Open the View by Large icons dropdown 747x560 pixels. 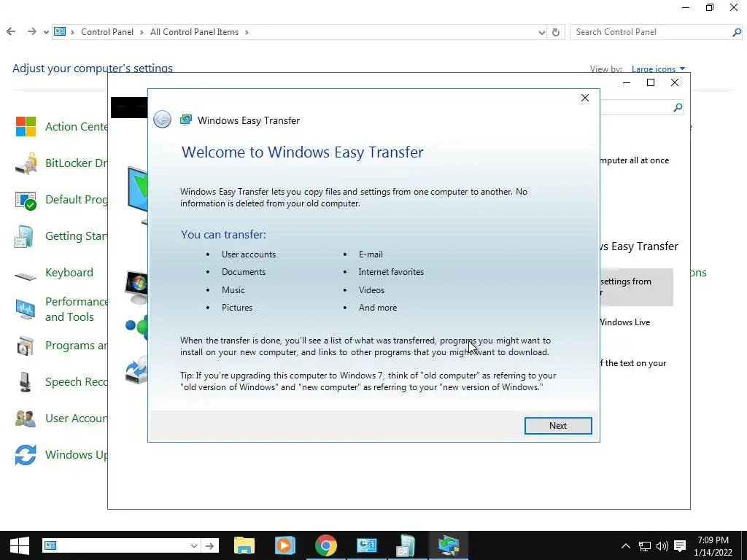pyautogui.click(x=658, y=69)
